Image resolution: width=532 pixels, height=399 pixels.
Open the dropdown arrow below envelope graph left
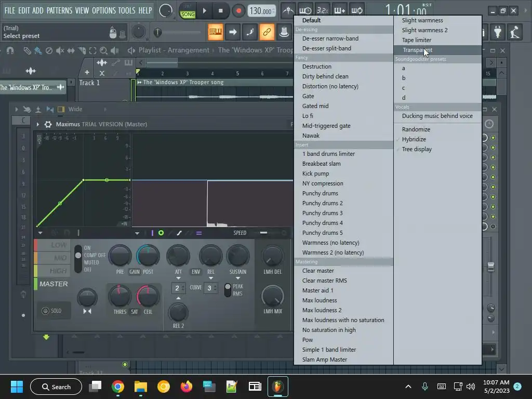(40, 233)
